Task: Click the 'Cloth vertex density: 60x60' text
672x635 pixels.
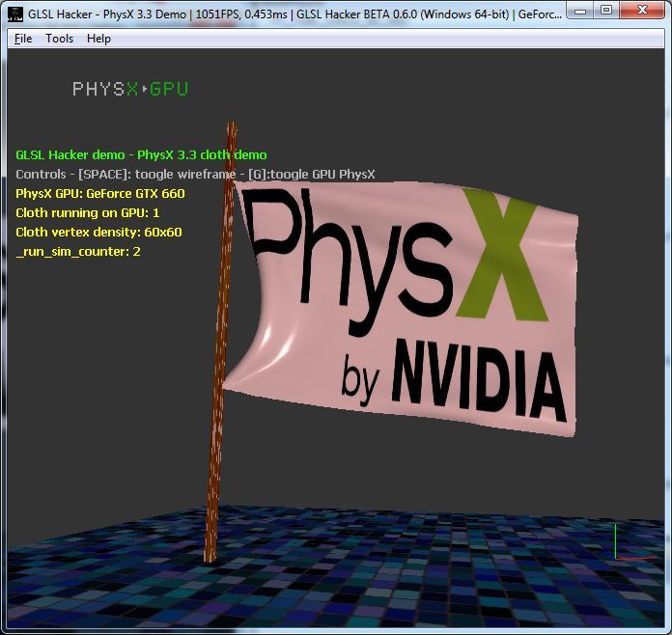Action: (99, 233)
